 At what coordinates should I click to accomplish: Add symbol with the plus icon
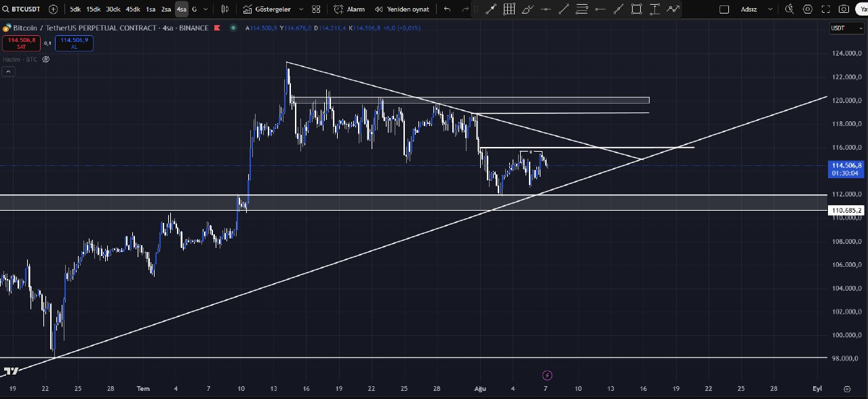54,9
